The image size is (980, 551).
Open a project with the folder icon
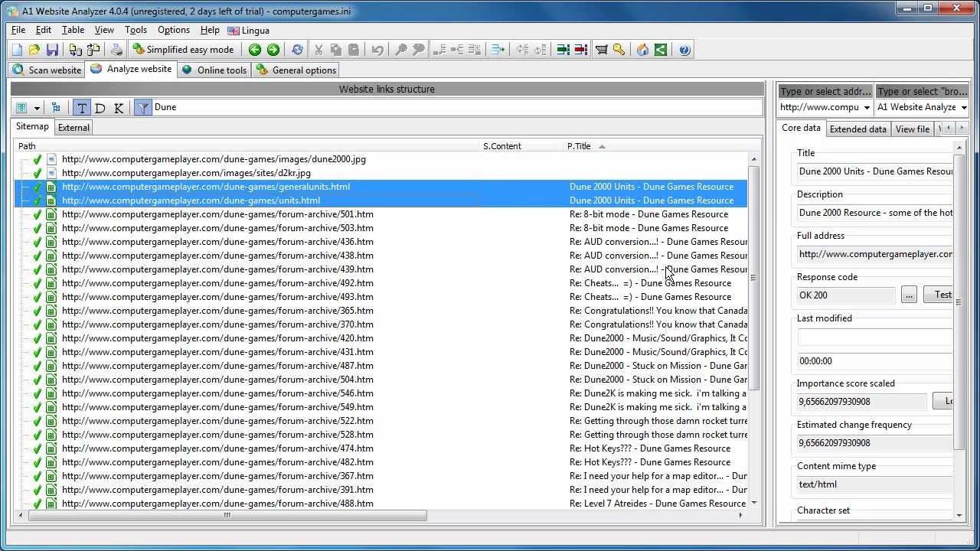point(34,50)
